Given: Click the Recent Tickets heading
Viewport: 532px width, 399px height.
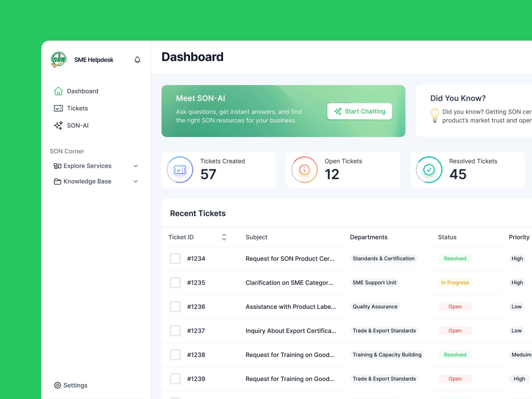Looking at the screenshot, I should tap(198, 213).
